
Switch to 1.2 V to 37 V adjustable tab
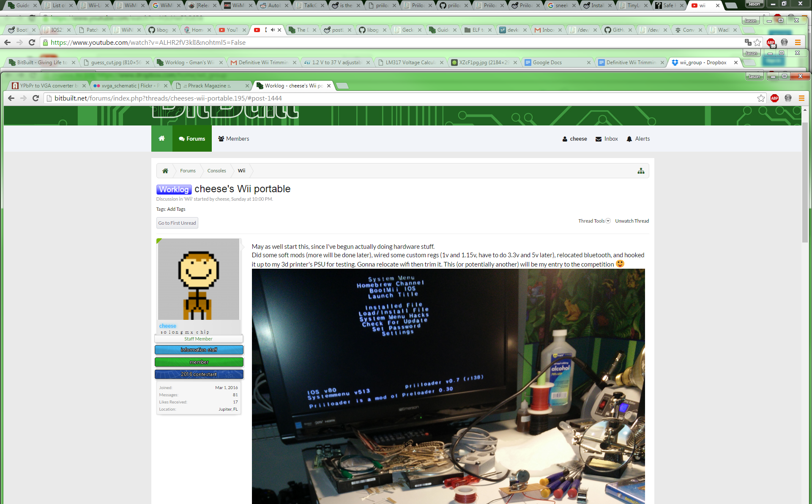tap(336, 63)
